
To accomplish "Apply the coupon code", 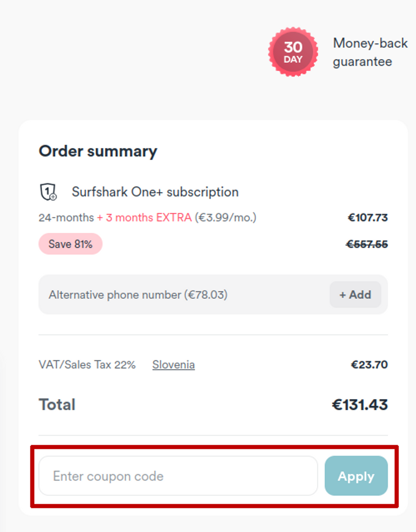I will pyautogui.click(x=356, y=476).
